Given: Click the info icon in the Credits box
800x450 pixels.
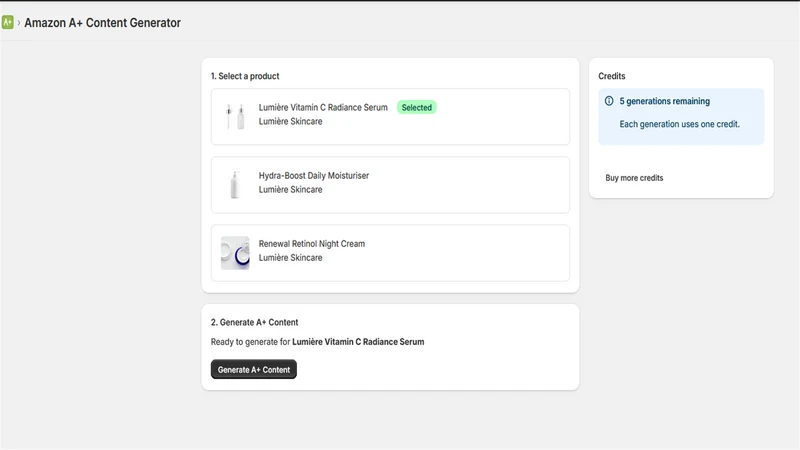Looking at the screenshot, I should pyautogui.click(x=609, y=101).
